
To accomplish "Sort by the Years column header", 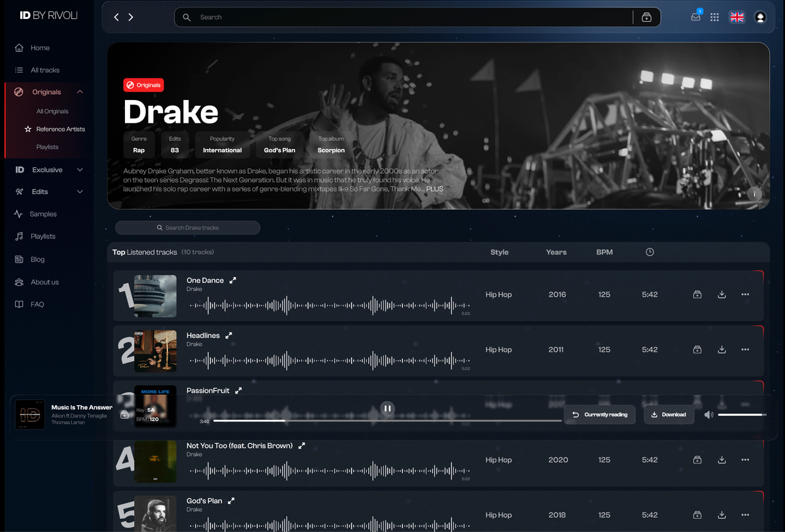I will point(556,252).
